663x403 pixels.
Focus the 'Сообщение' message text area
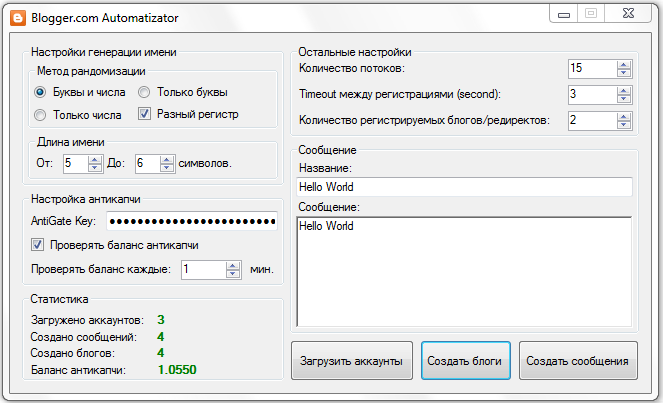click(x=464, y=271)
